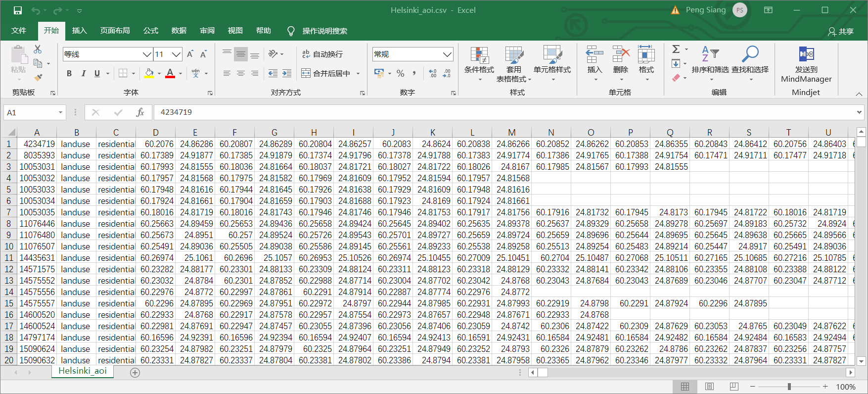Image resolution: width=868 pixels, height=394 pixels.
Task: Click 操作说明搜索 tell me search
Action: [324, 31]
